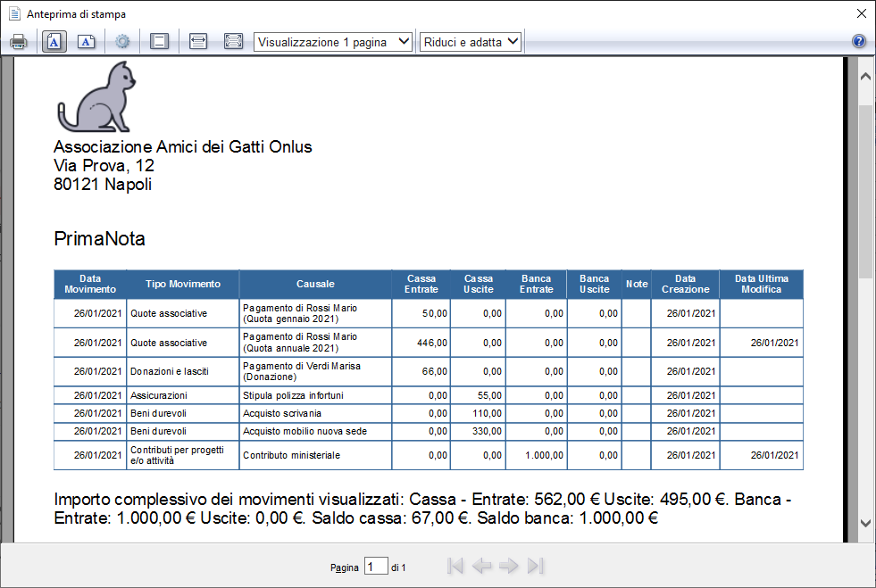Click the cat logo image in preview
Image resolution: width=876 pixels, height=588 pixels.
tap(96, 96)
